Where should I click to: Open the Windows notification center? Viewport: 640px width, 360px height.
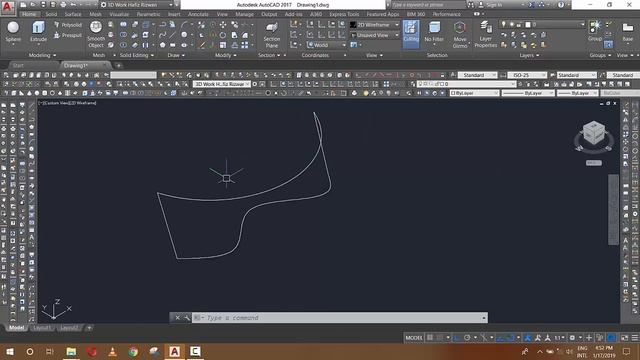point(627,351)
